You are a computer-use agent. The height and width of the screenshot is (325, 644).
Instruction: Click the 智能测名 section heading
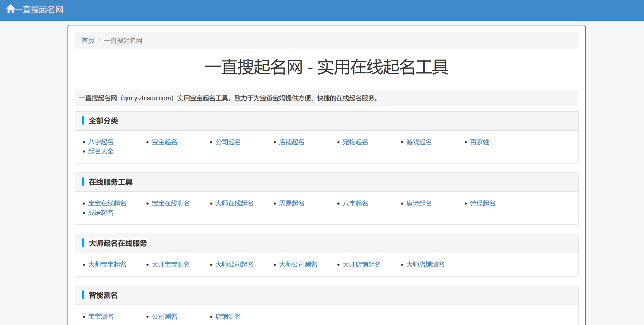(x=103, y=295)
